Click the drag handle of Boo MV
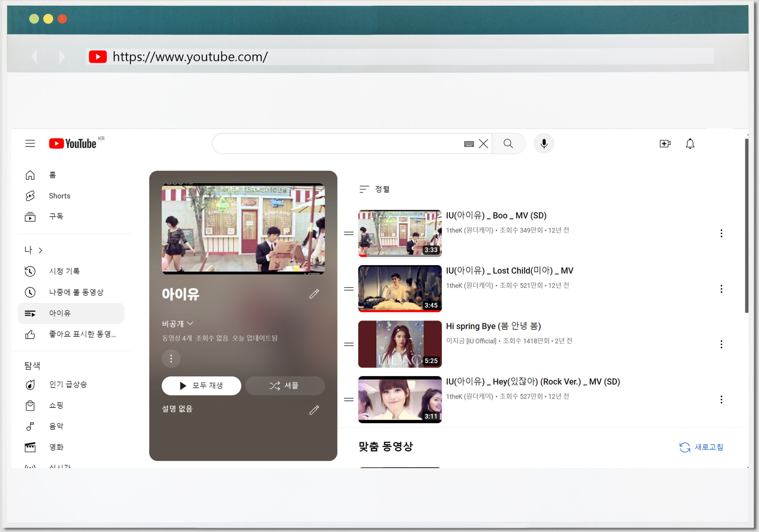The height and width of the screenshot is (532, 759). click(x=349, y=233)
